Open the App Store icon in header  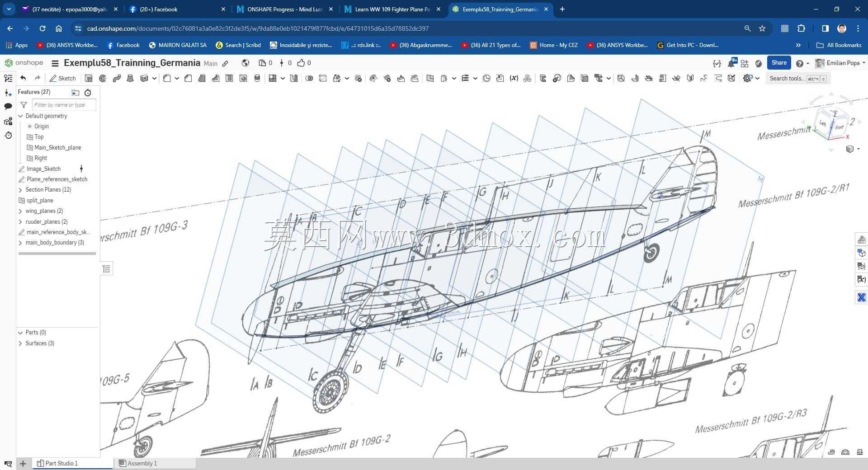(x=745, y=63)
